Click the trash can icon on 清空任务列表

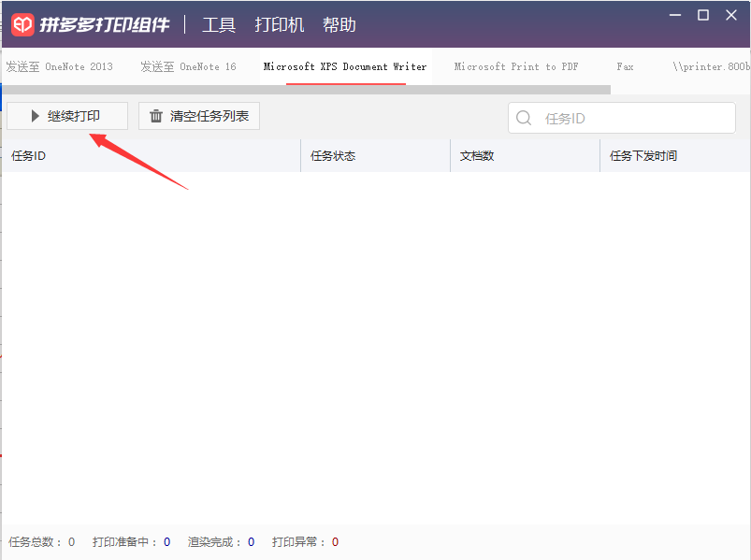[156, 116]
